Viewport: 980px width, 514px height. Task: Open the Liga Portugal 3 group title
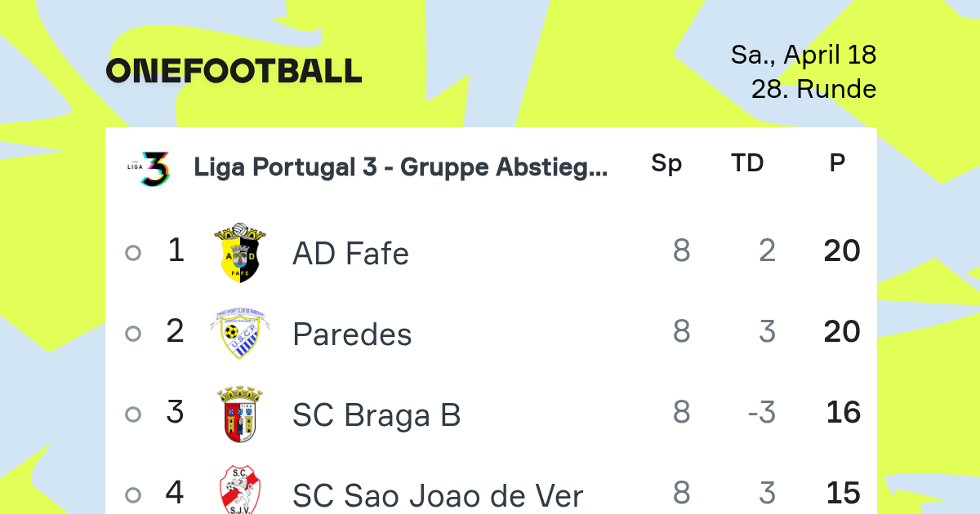(400, 167)
